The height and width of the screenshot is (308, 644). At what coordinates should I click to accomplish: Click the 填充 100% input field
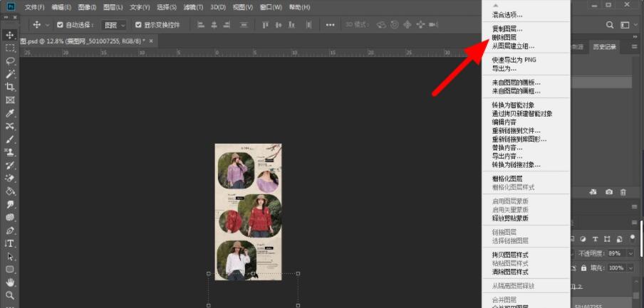pos(616,267)
